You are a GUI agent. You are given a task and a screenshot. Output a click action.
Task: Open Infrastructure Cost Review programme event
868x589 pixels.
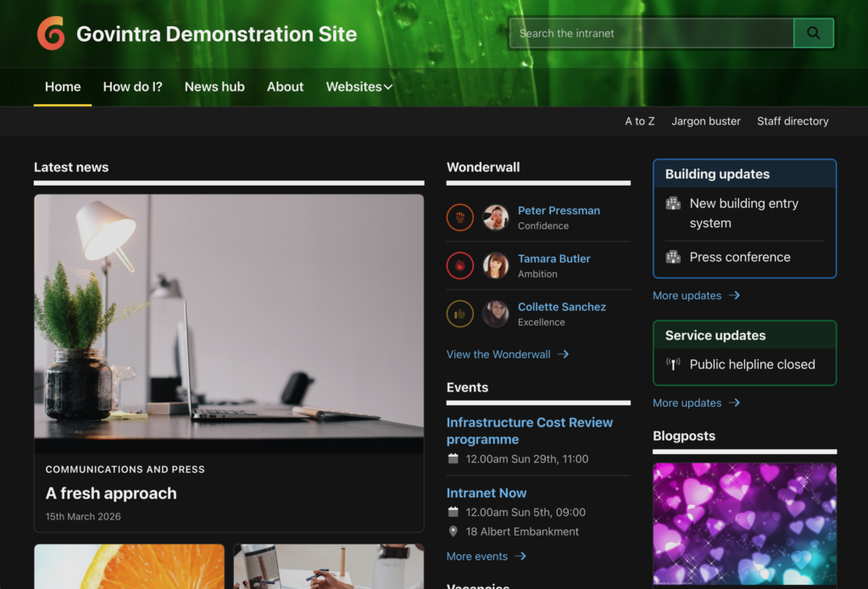pos(529,431)
